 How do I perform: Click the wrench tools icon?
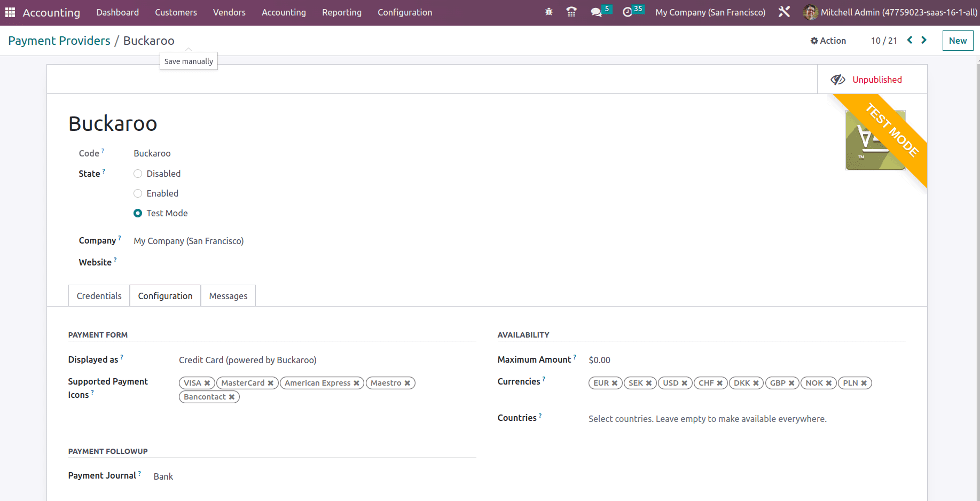784,12
